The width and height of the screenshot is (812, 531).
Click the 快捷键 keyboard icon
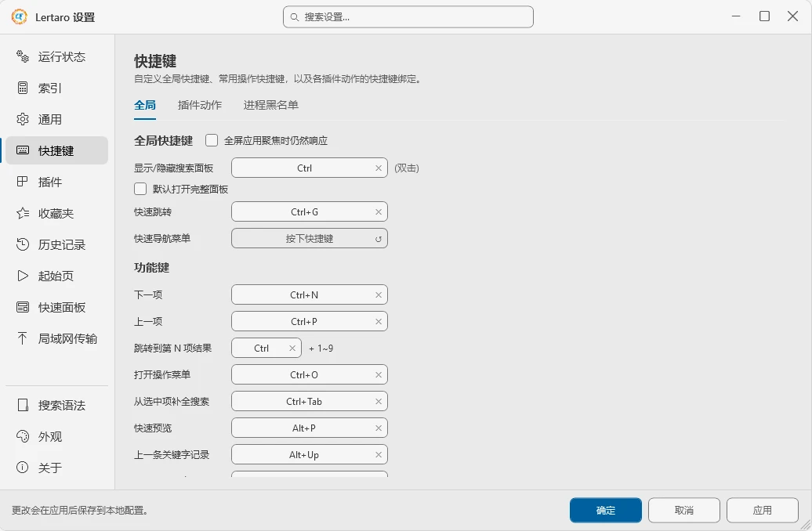pos(22,150)
